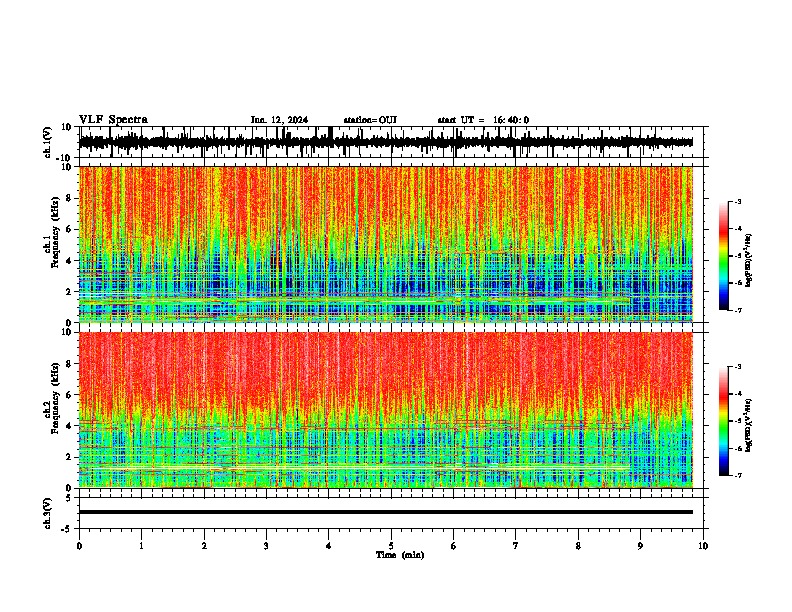The width and height of the screenshot is (792, 612).
Task: Click the "8" kHz tick on ch.1 frequency axis
Action: 70,198
